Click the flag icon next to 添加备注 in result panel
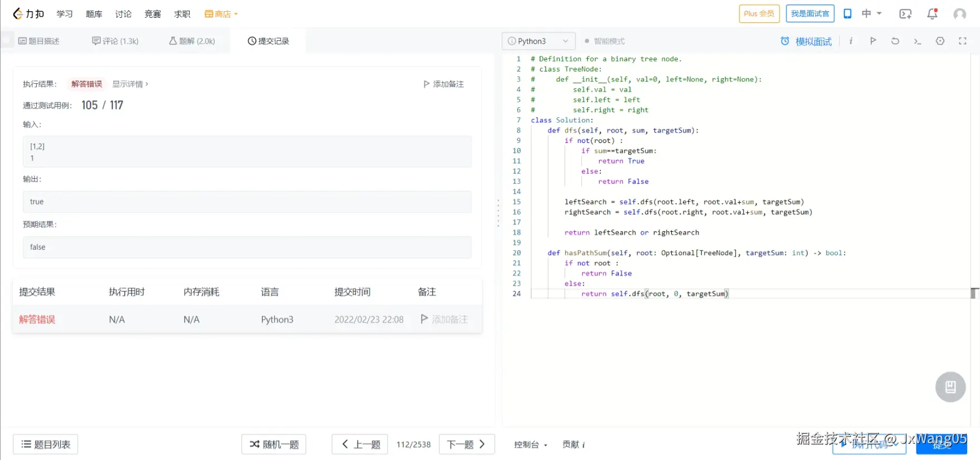Screen dimensions: 980x460 pos(427,84)
